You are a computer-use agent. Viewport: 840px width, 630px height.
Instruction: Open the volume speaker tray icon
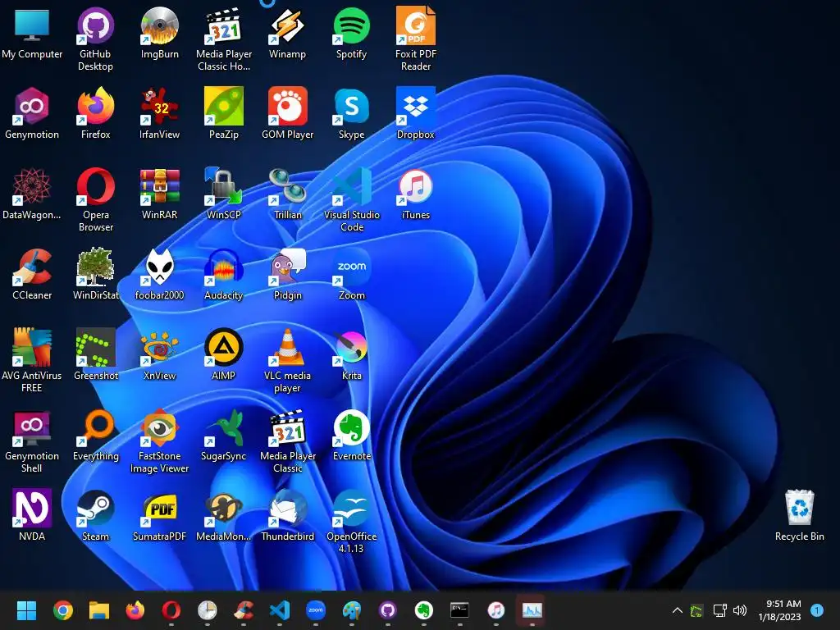click(740, 610)
